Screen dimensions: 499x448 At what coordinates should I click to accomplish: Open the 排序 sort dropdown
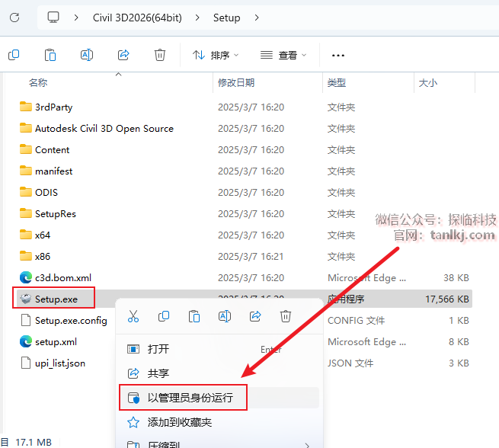pos(216,56)
